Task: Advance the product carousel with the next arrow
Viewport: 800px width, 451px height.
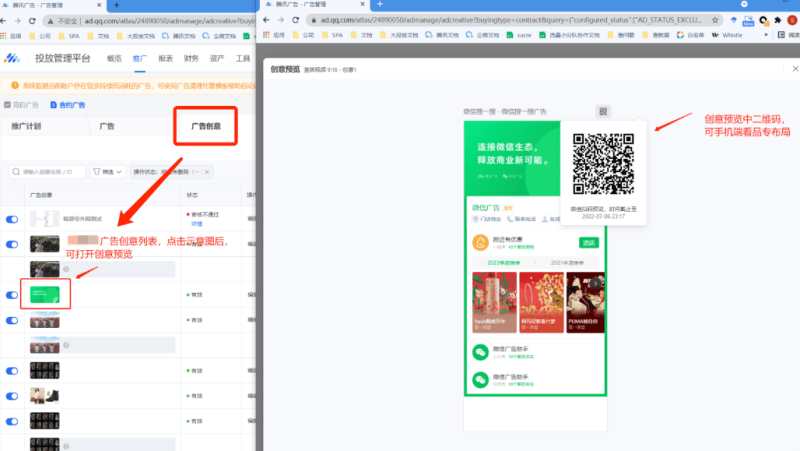Action: 596,283
